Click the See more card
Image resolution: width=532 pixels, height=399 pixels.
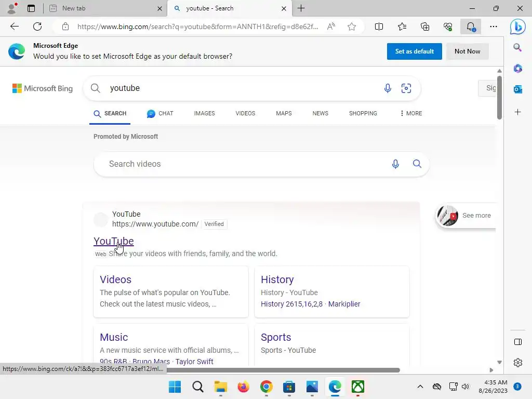(x=465, y=216)
